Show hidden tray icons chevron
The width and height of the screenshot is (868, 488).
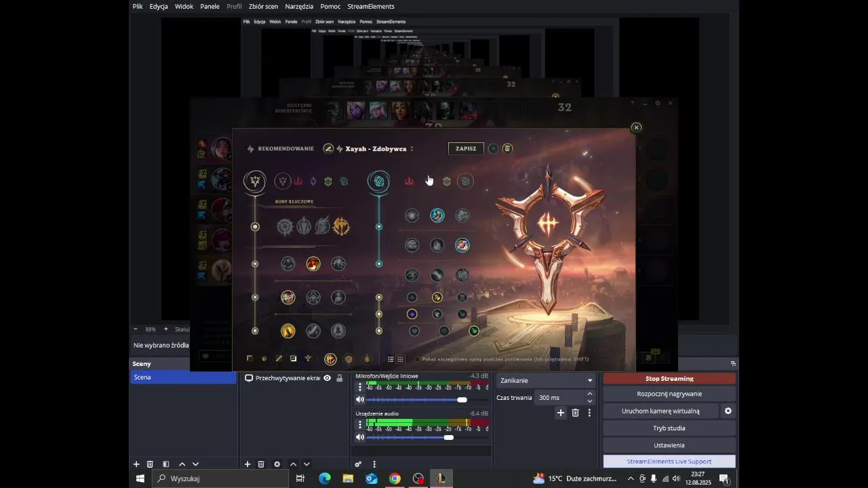(631, 479)
